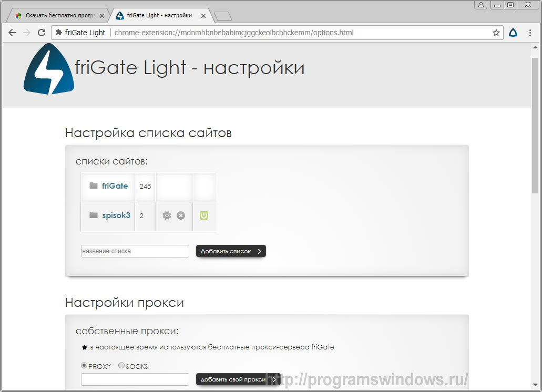Screen dimensions: 542x392
Task: Close the friGate Light settings tab
Action: [x=203, y=16]
